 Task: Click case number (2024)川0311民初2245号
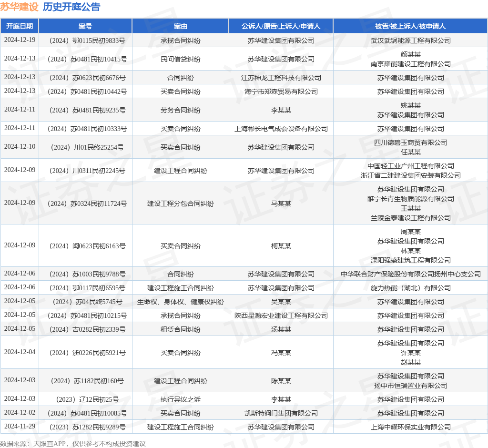(x=88, y=171)
